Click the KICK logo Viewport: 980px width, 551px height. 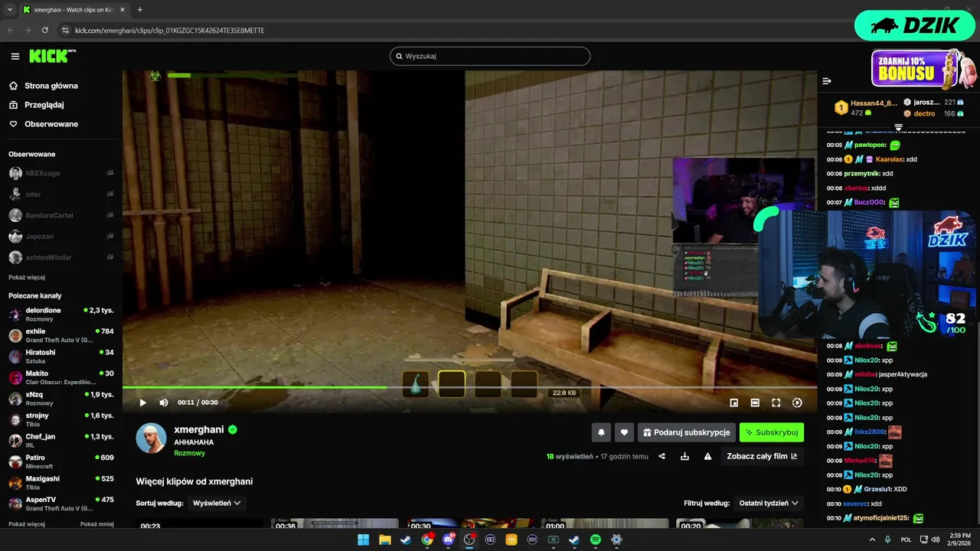[52, 56]
